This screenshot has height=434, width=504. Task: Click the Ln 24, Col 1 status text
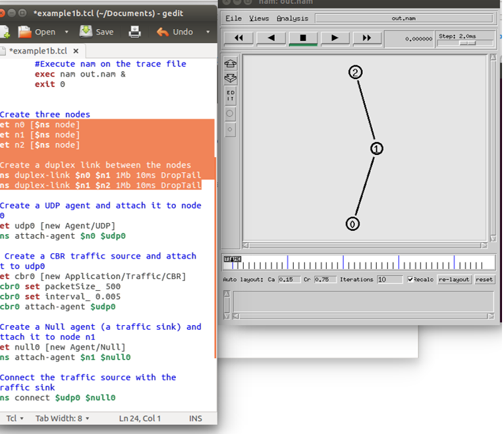tap(140, 418)
